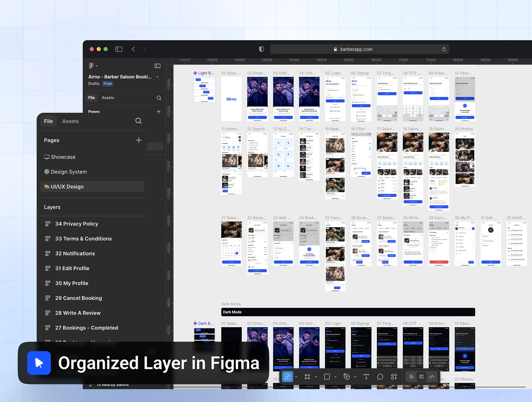The image size is (532, 402).
Task: Select the Text tool
Action: point(366,377)
